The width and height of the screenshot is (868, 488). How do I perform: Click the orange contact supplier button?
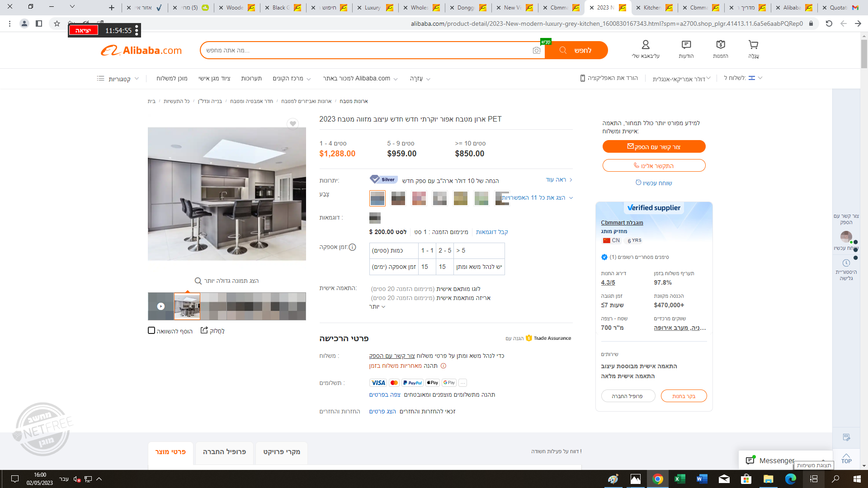pyautogui.click(x=653, y=147)
